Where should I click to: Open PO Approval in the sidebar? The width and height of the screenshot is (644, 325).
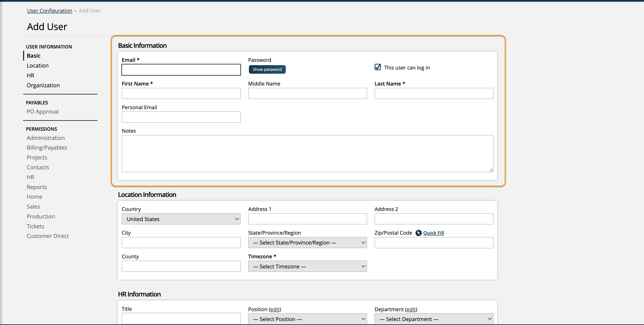[x=43, y=112]
